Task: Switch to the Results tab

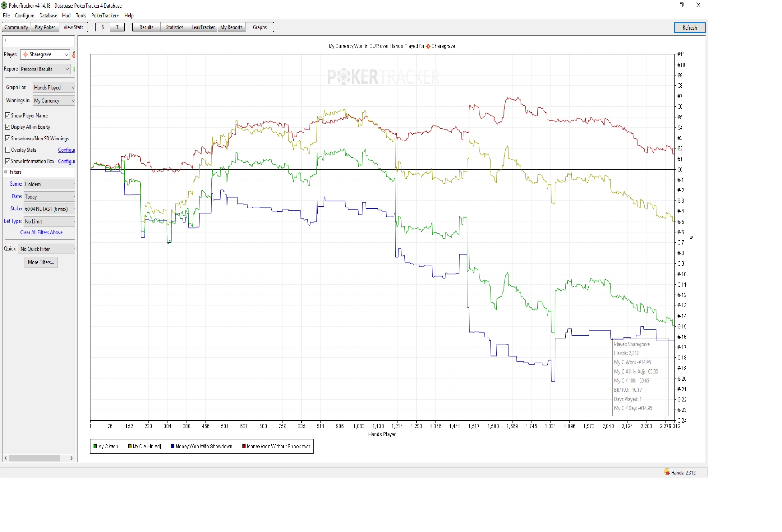Action: point(146,27)
